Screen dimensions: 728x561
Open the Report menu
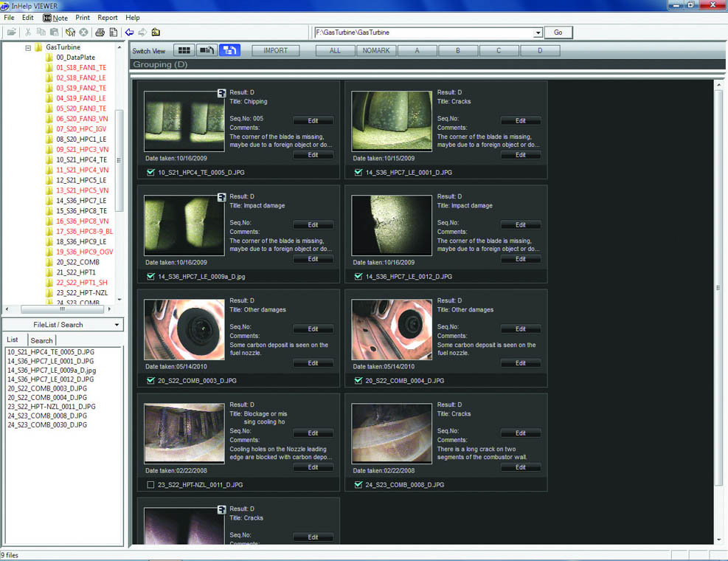tap(107, 18)
